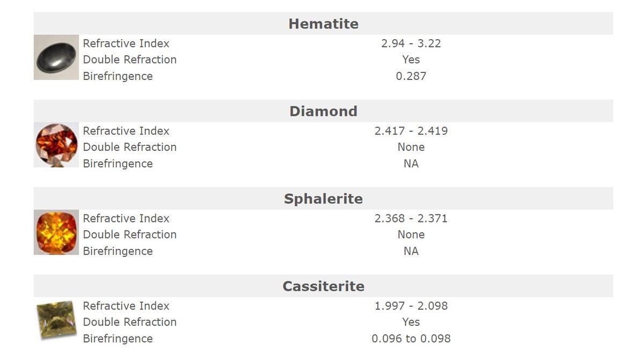Click Sphalerite's refractive index 2.368 - 2.371
The width and height of the screenshot is (644, 362).
(411, 218)
